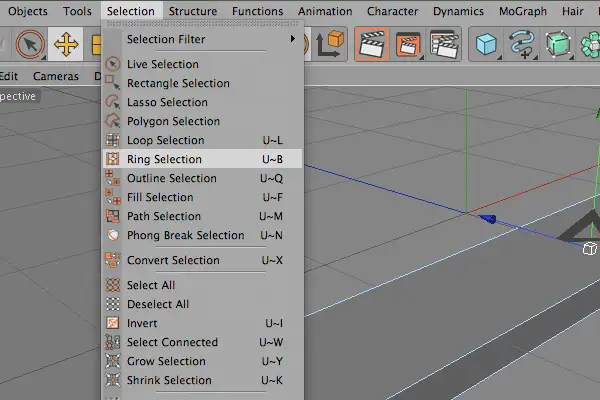Click the Ring Selection icon
This screenshot has width=600, height=400.
coord(112,158)
